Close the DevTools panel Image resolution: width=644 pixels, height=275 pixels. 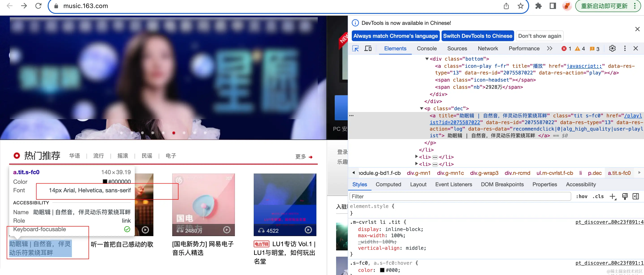click(635, 49)
